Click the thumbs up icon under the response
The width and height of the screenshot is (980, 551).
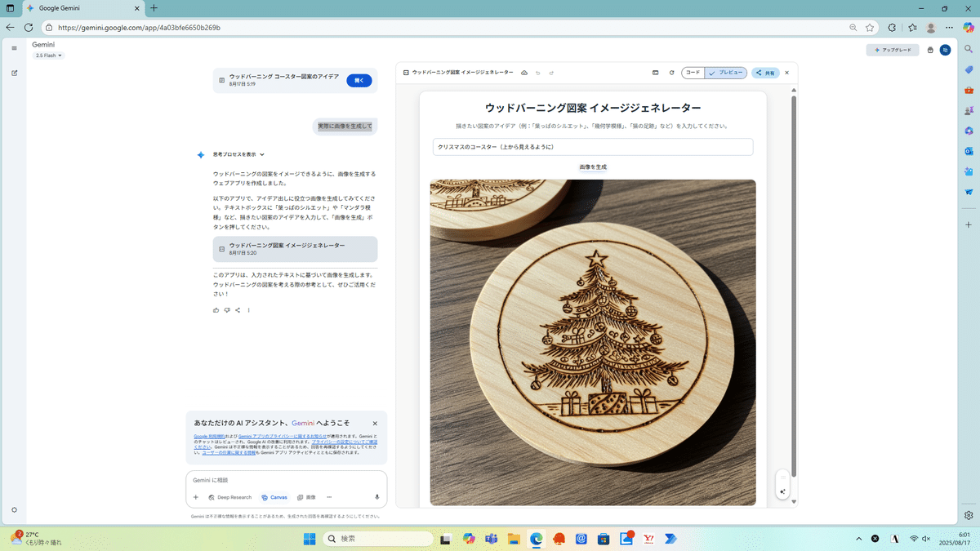pyautogui.click(x=216, y=310)
